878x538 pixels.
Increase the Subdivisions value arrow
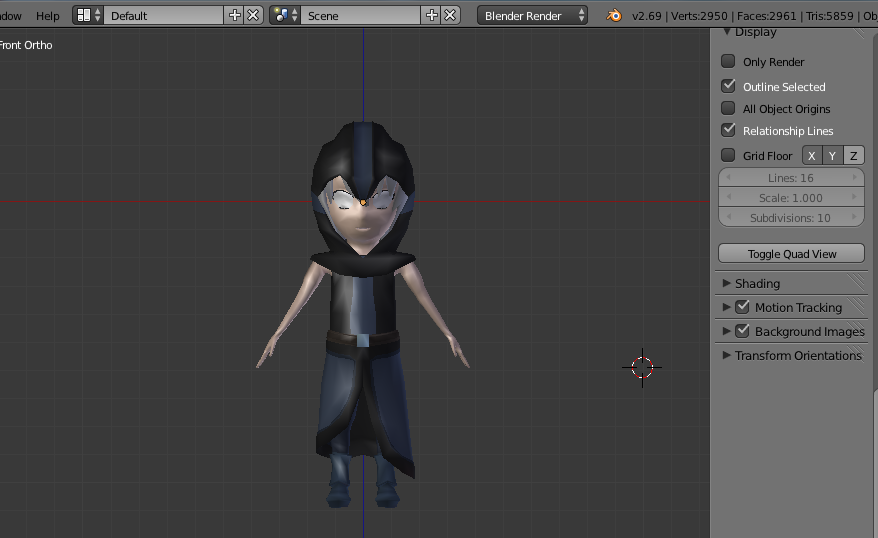[x=854, y=217]
